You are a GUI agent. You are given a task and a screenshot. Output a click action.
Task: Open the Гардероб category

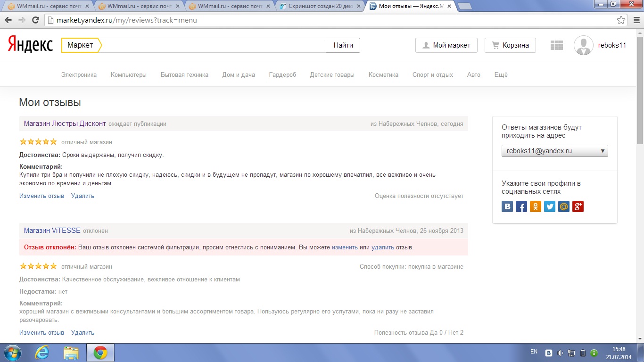[282, 74]
